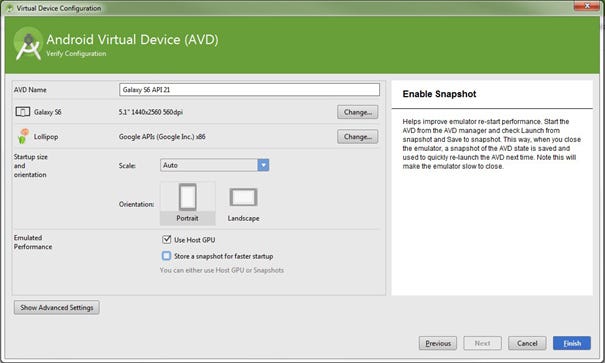The width and height of the screenshot is (605, 363).
Task: Click the Lollipop system image icon
Action: 23,137
